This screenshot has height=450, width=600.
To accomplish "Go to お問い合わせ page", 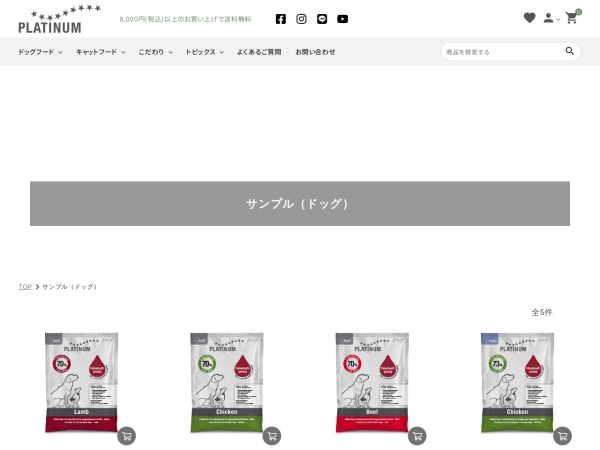I will tap(315, 52).
